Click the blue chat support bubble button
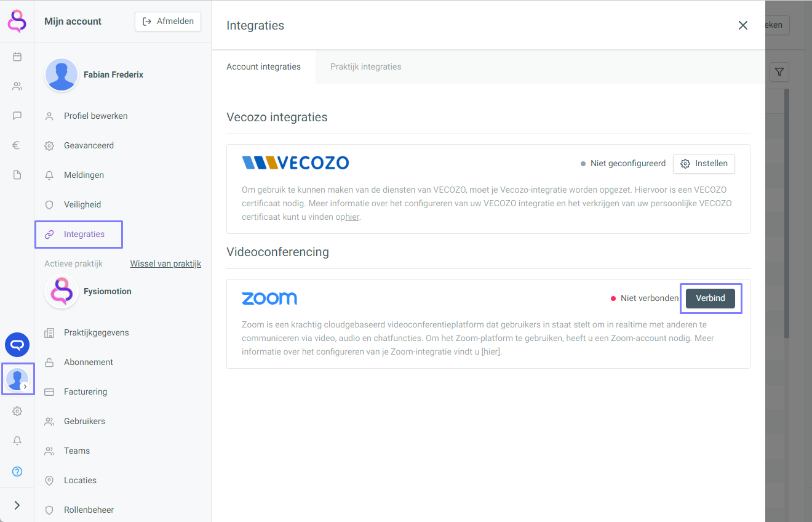The image size is (812, 522). pos(17,345)
